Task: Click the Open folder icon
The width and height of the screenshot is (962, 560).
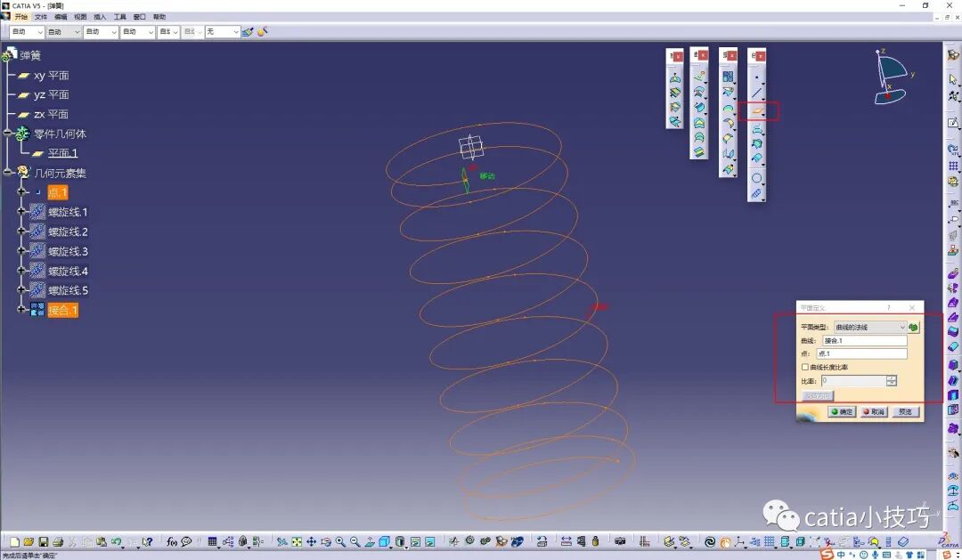Action: pyautogui.click(x=29, y=541)
